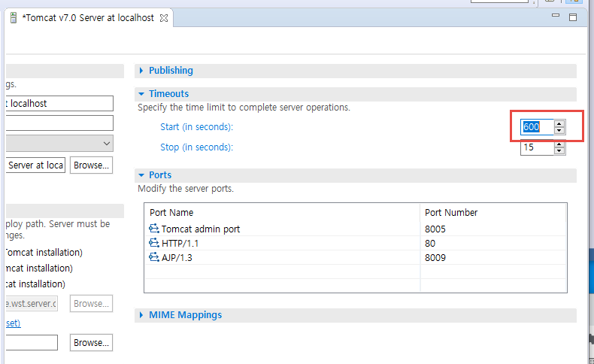
Task: Maximize the editor area
Action: (x=573, y=17)
